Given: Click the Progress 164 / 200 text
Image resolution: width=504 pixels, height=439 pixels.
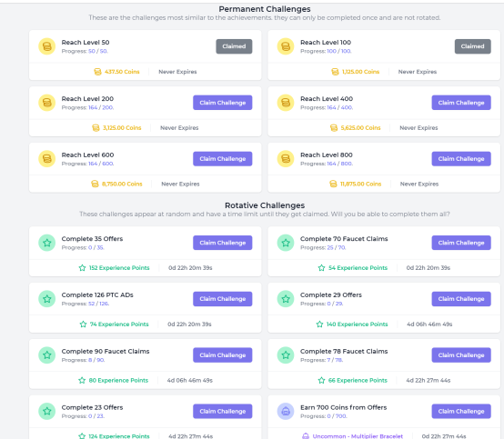Looking at the screenshot, I should click(87, 107).
